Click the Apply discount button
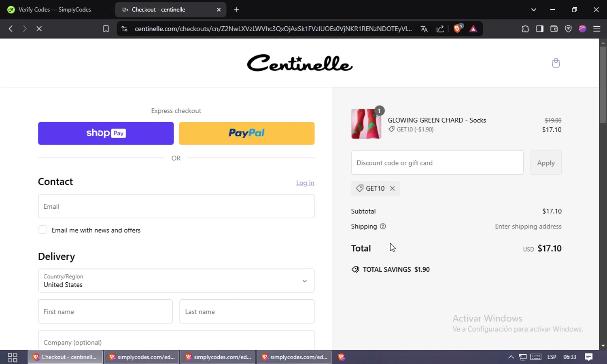The width and height of the screenshot is (607, 364). [x=546, y=163]
